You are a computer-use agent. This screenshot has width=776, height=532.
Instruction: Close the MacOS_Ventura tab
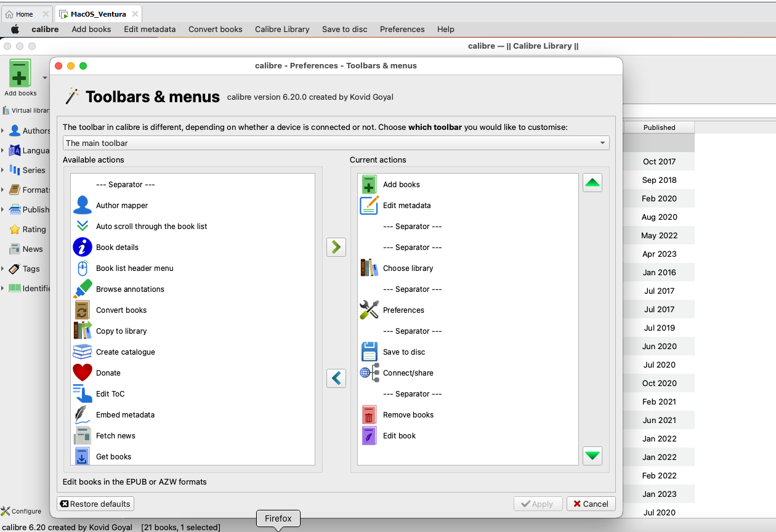135,14
